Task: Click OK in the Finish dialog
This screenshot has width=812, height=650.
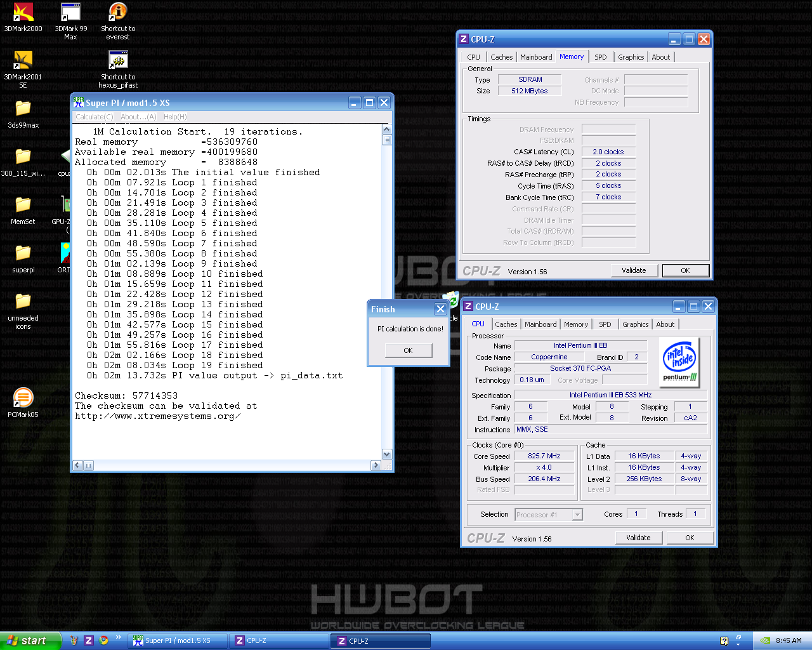Action: click(x=408, y=350)
